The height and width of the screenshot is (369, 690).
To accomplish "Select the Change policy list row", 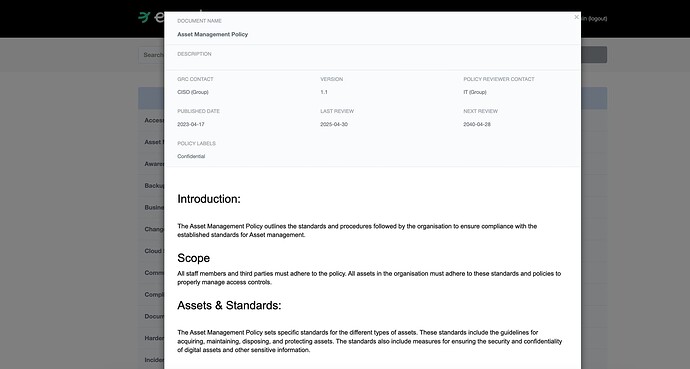I will point(151,229).
